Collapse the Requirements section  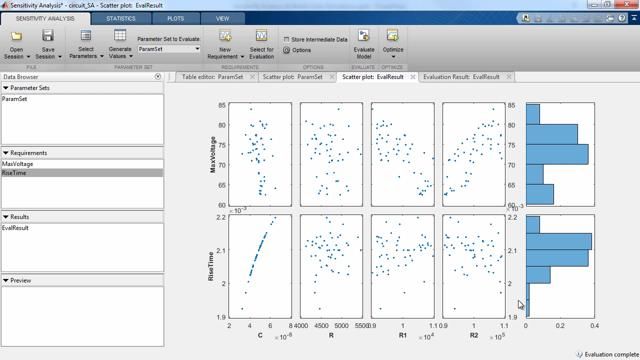(6, 153)
